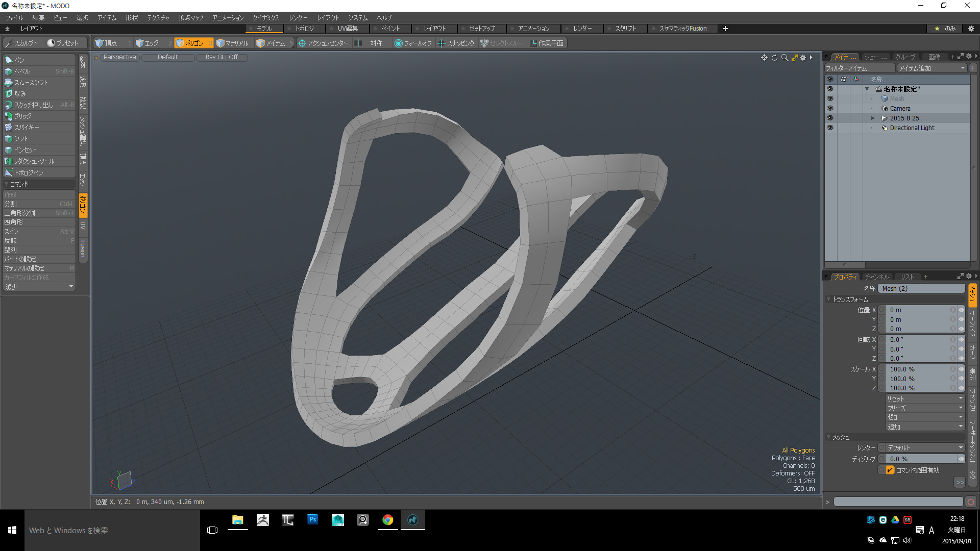The width and height of the screenshot is (980, 551).
Task: Switch to アイテム item selection mode
Action: click(274, 43)
